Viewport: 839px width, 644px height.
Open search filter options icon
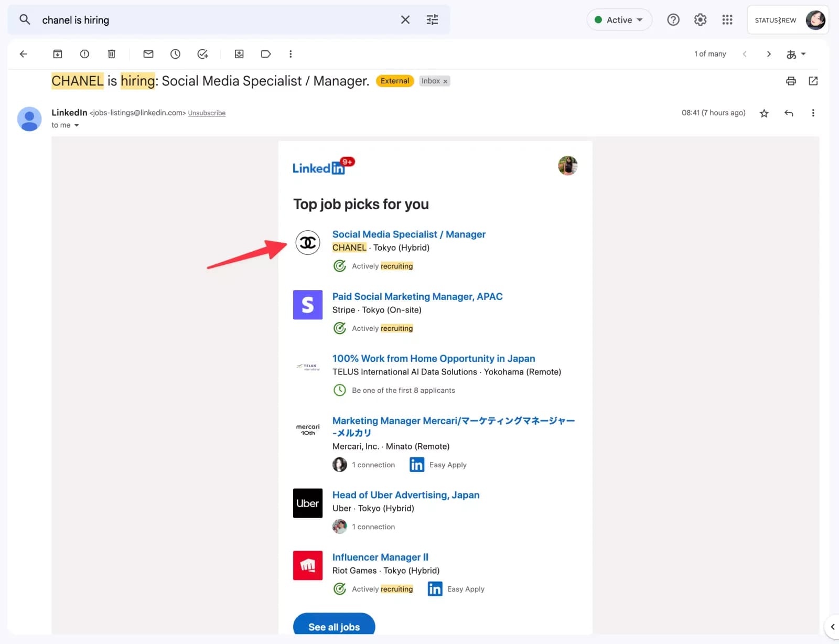click(432, 20)
